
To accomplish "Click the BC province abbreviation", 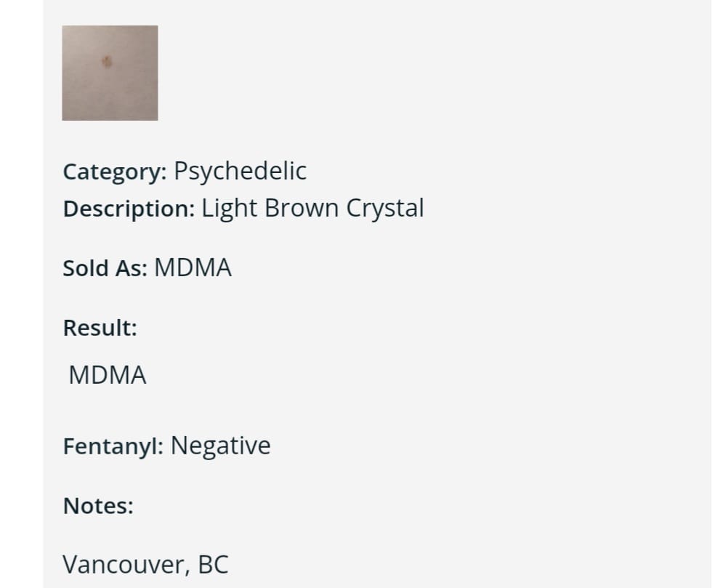I will [x=213, y=565].
